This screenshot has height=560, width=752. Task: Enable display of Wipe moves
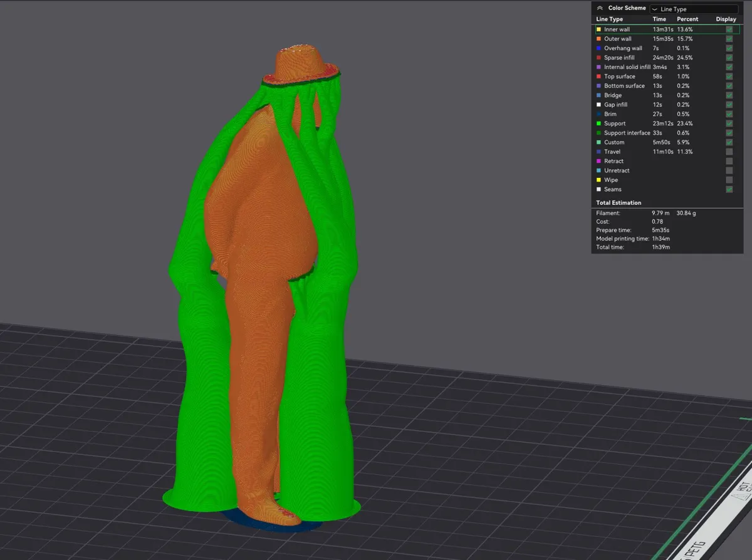[729, 180]
